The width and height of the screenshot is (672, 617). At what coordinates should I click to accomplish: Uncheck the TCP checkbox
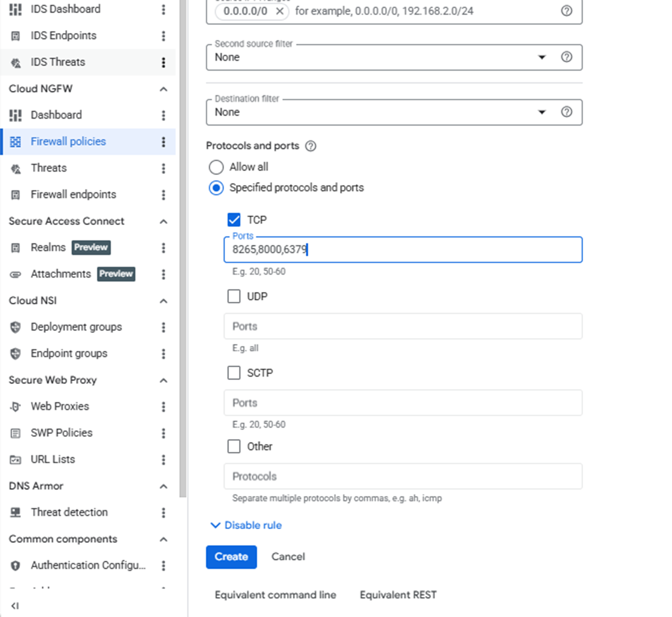(234, 220)
